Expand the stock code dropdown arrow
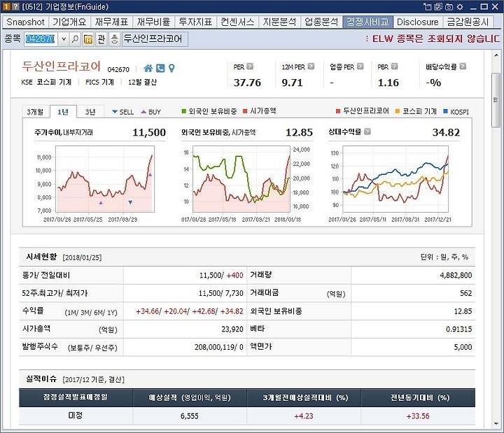The width and height of the screenshot is (504, 433). [63, 39]
